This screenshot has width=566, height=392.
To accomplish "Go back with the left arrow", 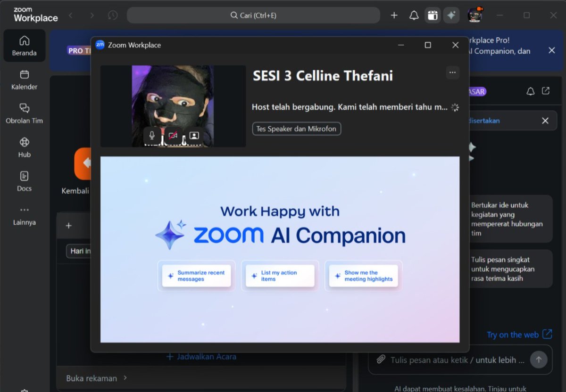I will point(71,16).
